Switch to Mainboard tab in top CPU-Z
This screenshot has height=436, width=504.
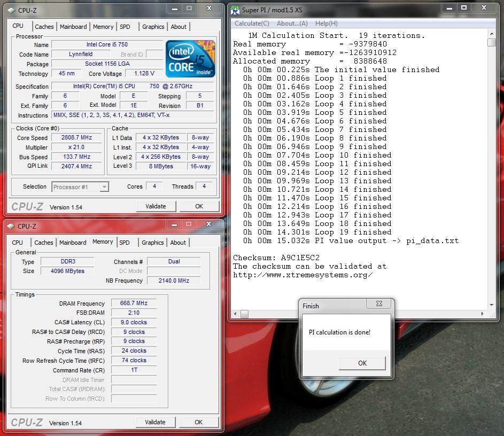pos(73,27)
